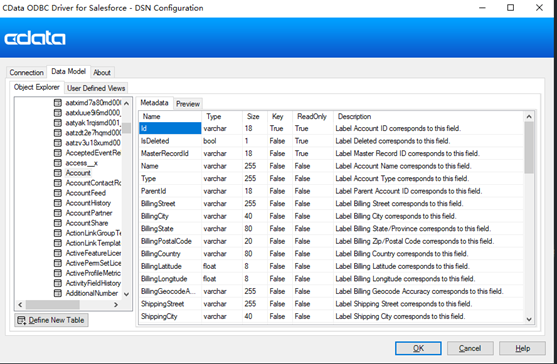Switch to the Connection tab
557x364 pixels.
pyautogui.click(x=26, y=72)
